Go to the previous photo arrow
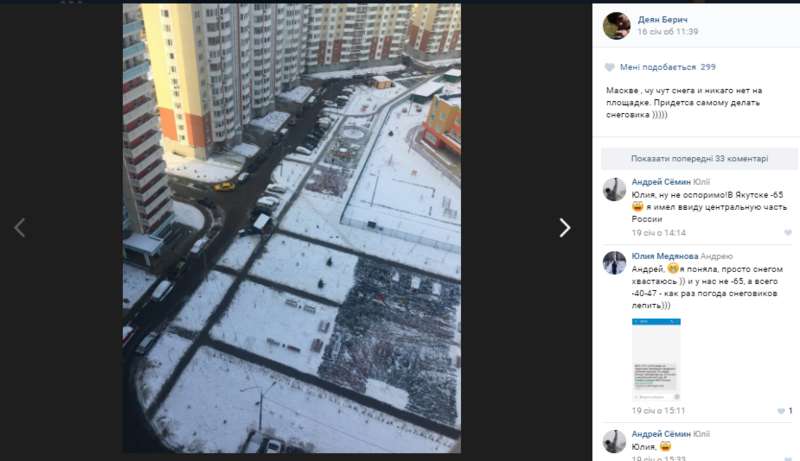The width and height of the screenshot is (800, 461). [19, 228]
